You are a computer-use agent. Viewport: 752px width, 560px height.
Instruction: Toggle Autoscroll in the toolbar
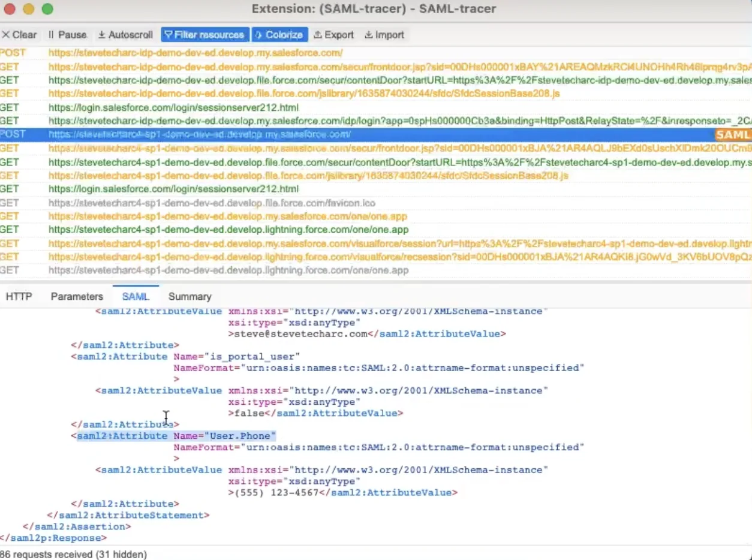[x=125, y=35]
